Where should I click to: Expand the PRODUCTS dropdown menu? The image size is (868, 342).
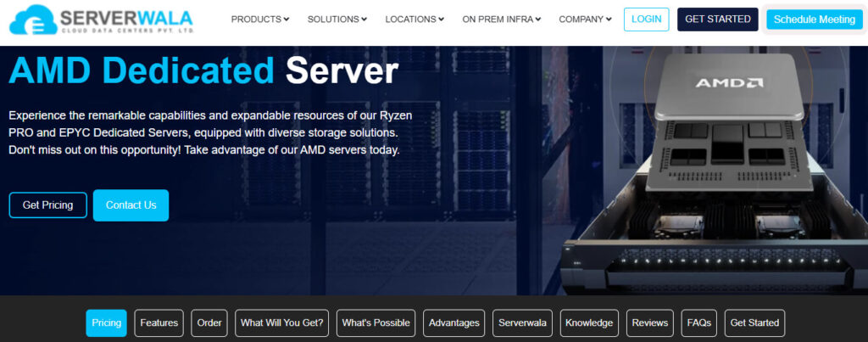click(260, 20)
